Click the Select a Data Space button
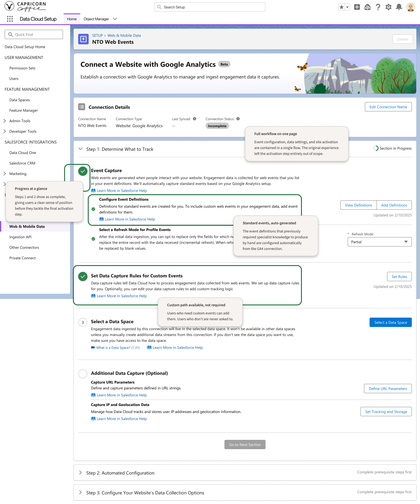The width and height of the screenshot is (420, 504). (x=391, y=322)
